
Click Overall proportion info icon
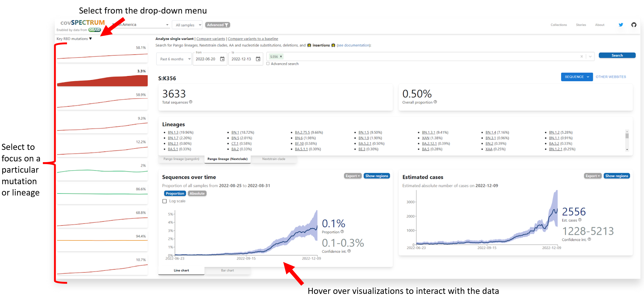(x=435, y=102)
